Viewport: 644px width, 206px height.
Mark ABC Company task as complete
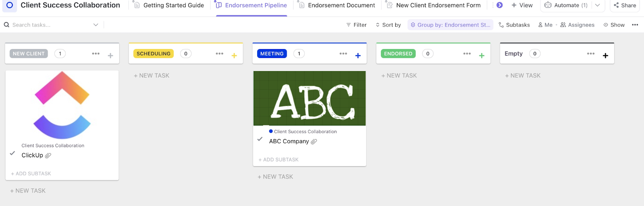[260, 139]
